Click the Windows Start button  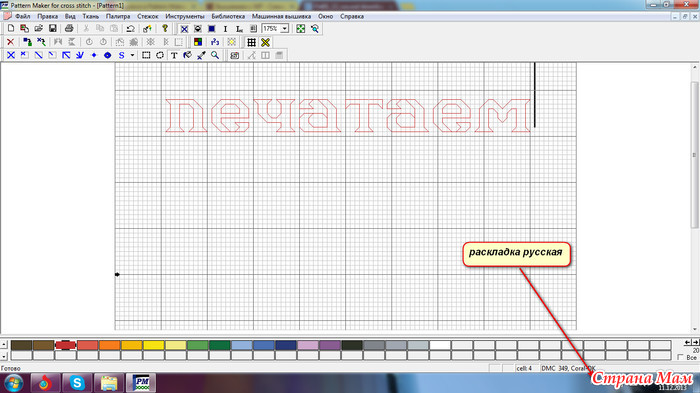click(13, 383)
